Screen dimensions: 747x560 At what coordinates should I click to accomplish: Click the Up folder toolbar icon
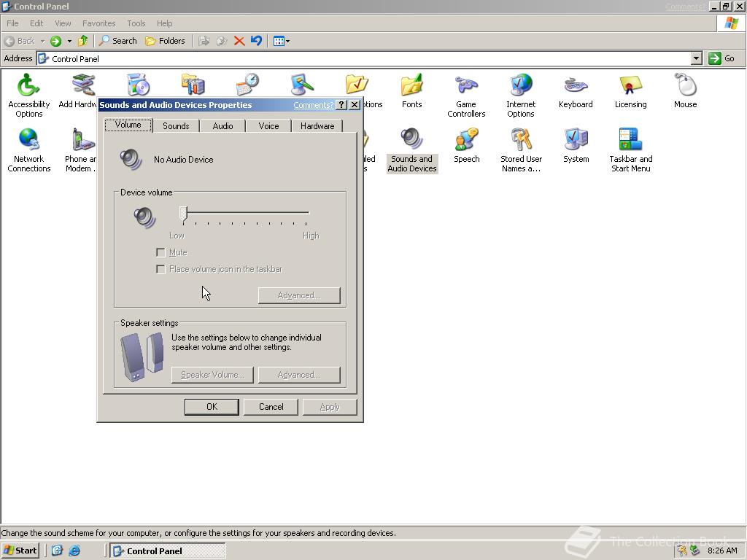pyautogui.click(x=83, y=41)
